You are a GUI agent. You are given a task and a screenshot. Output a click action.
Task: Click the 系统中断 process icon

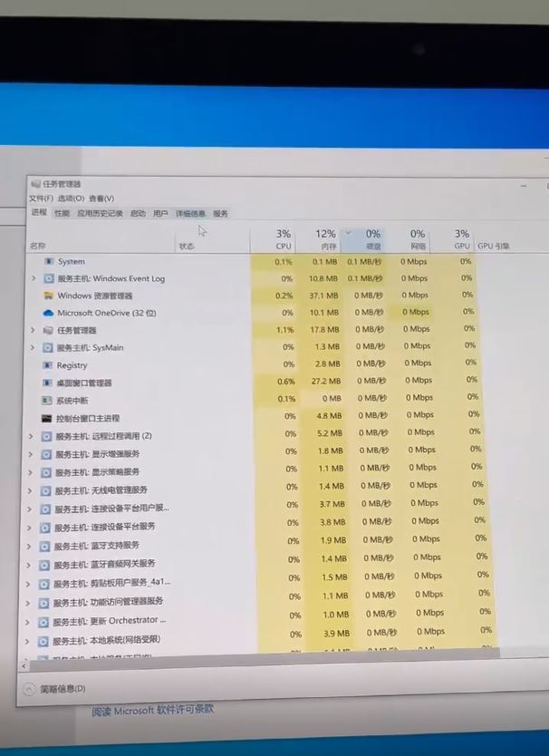pos(47,400)
